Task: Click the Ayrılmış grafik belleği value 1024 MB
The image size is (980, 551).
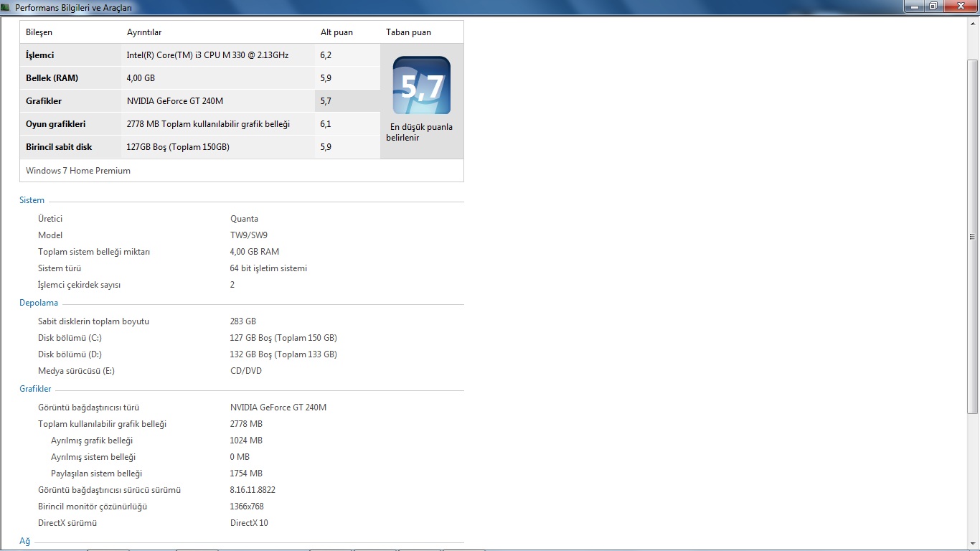Action: click(246, 441)
